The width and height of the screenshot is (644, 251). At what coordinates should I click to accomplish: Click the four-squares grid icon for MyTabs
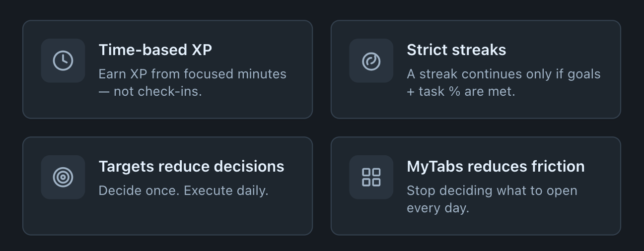[x=371, y=177]
